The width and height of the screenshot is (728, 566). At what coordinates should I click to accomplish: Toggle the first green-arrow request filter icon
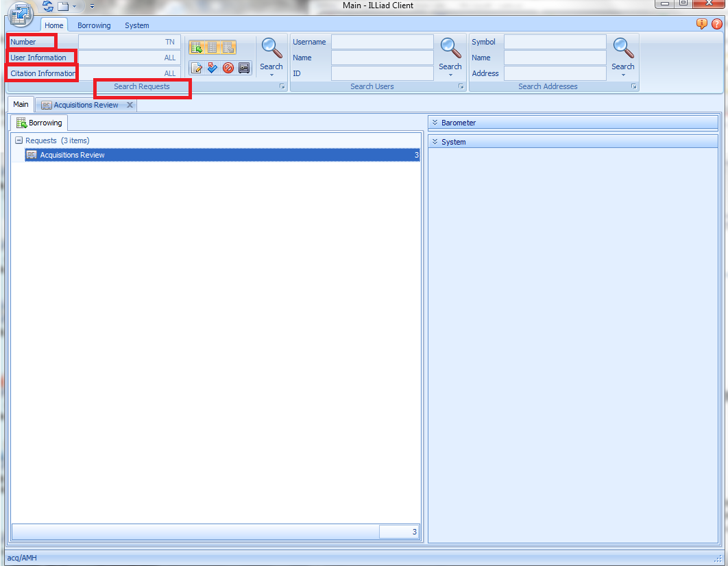[x=197, y=47]
